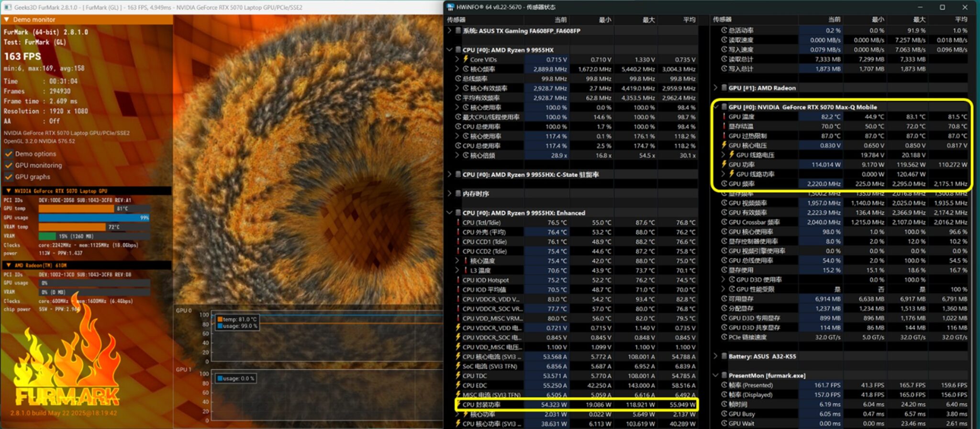Click the HWiNFO app icon in its title bar

point(450,7)
